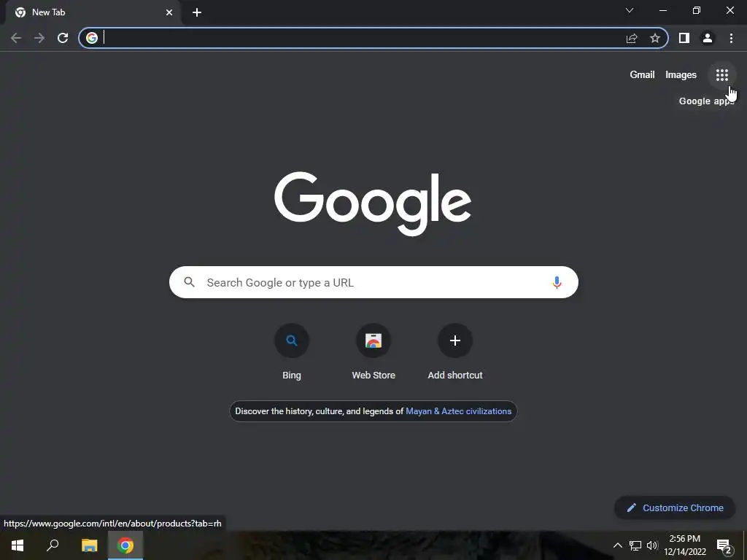The height and width of the screenshot is (560, 747).
Task: Show hidden system tray icons
Action: point(617,545)
